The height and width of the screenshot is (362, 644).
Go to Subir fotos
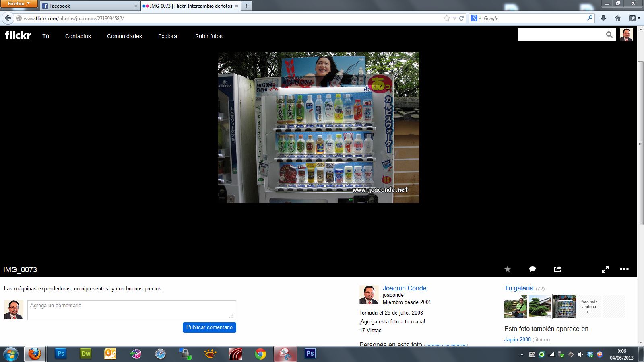[x=209, y=36]
